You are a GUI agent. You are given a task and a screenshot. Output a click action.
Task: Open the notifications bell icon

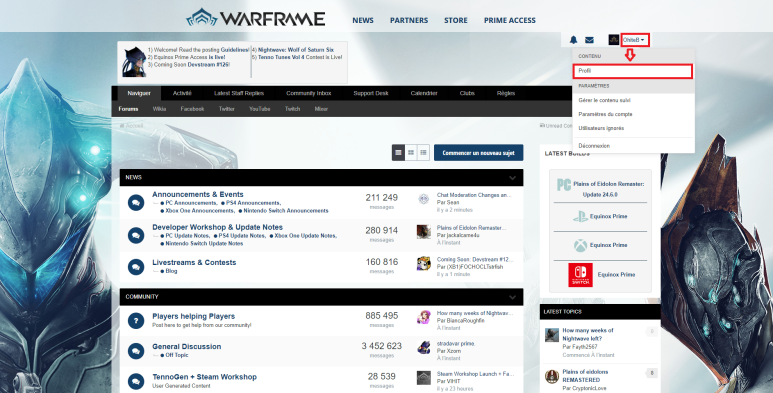pos(573,40)
